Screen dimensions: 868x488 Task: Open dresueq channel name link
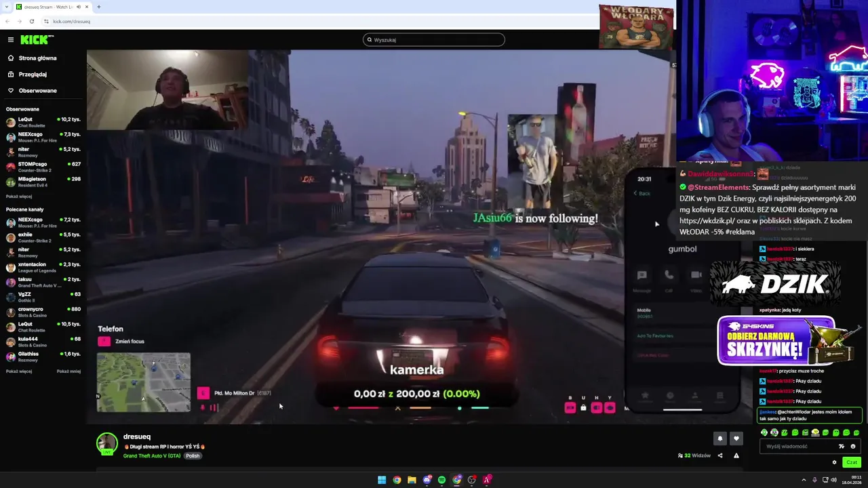coord(137,436)
